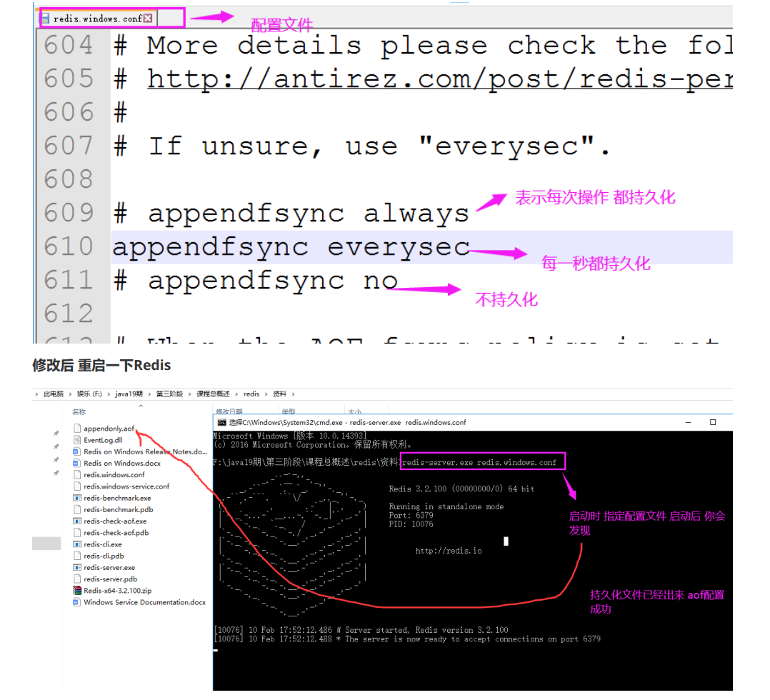The width and height of the screenshot is (770, 700).
Task: Click line number 609 in the margin
Action: click(x=69, y=213)
